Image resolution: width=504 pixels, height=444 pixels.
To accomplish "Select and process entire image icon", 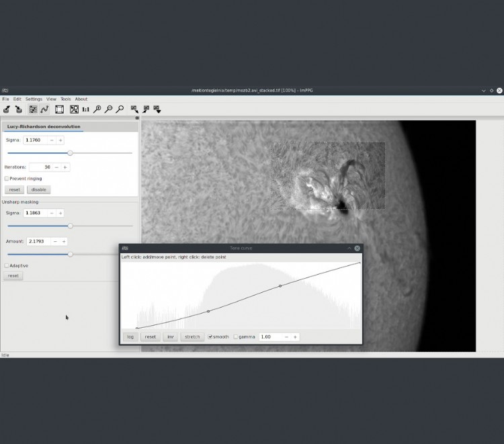I will coord(59,109).
